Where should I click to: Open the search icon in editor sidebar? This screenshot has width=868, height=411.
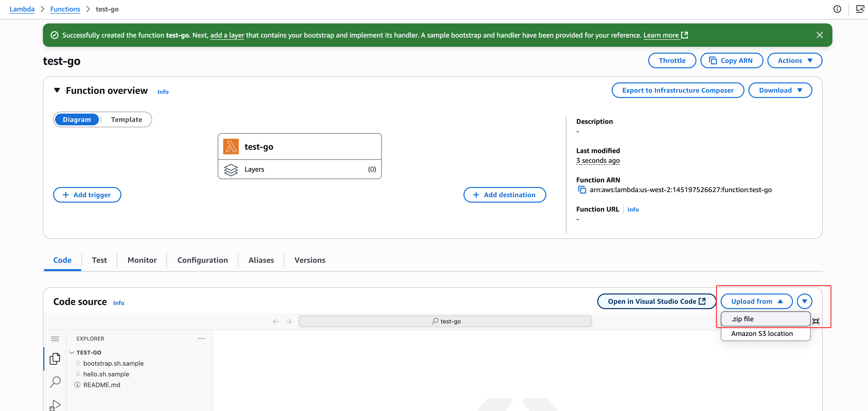(55, 382)
